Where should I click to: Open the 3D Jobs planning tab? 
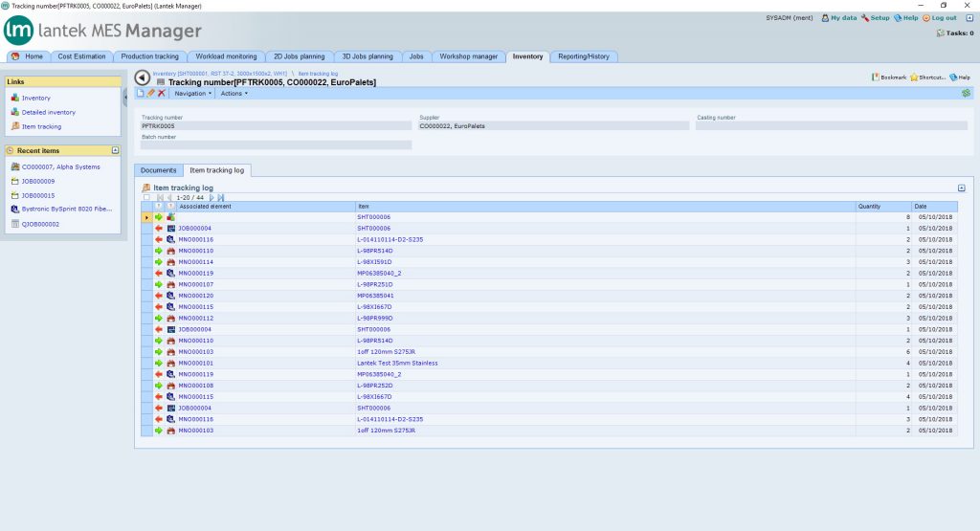click(x=367, y=56)
